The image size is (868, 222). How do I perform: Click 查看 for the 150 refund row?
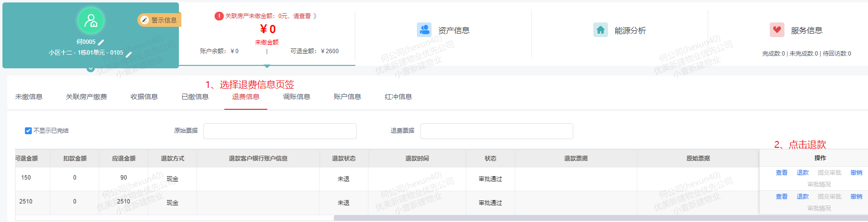point(781,173)
